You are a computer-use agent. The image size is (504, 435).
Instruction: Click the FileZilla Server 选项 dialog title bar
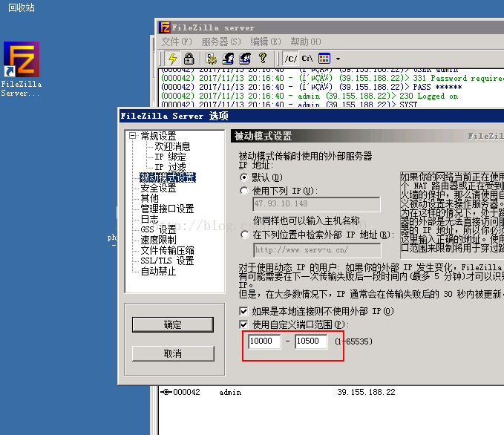click(x=312, y=116)
